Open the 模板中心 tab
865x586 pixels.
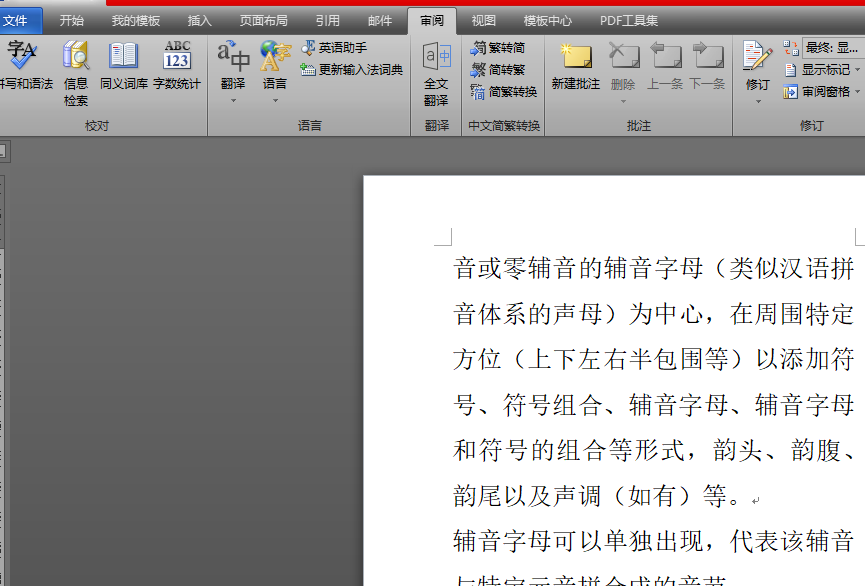(x=547, y=21)
